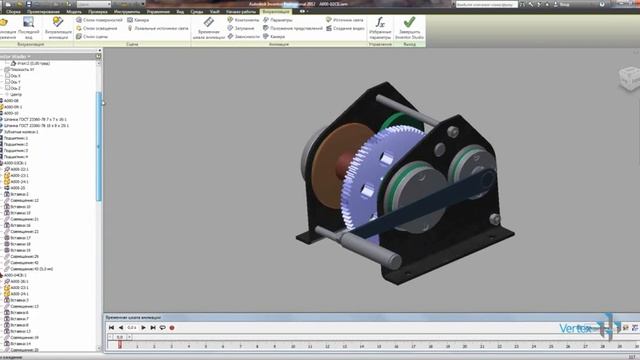Choose Параметры animation tool
This screenshot has width=640, height=360.
278,20
